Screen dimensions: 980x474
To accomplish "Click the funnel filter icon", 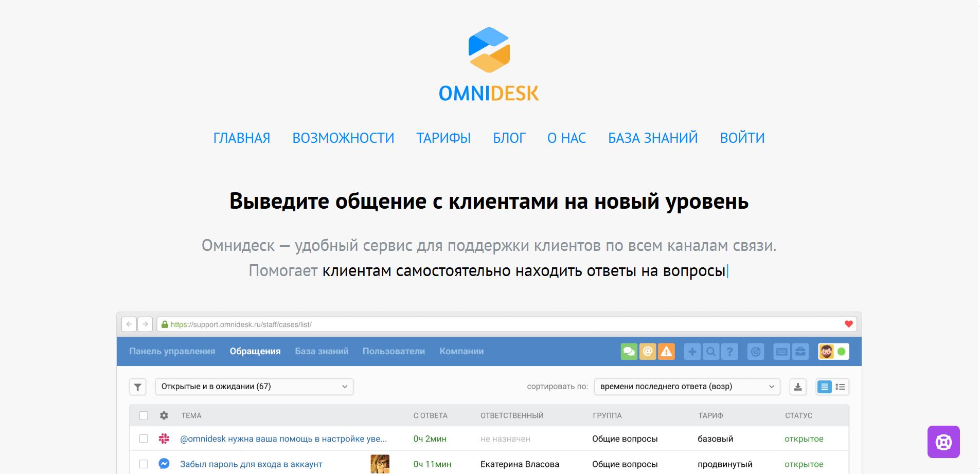I will click(x=138, y=387).
